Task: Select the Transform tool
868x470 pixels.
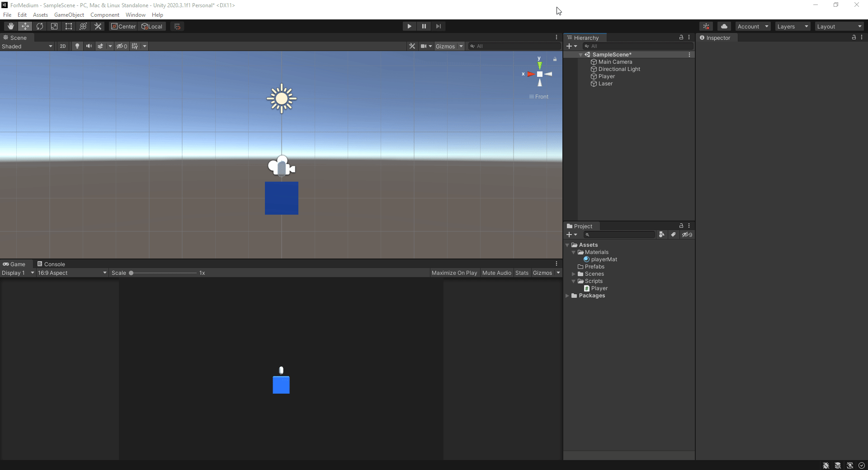Action: point(83,26)
